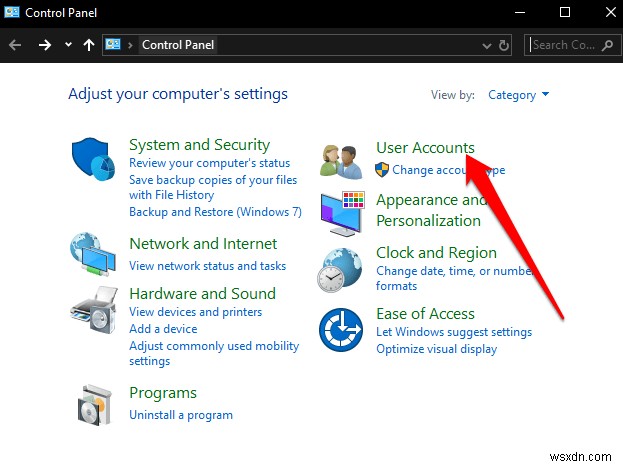
Task: Close the Control Panel window
Action: (611, 12)
